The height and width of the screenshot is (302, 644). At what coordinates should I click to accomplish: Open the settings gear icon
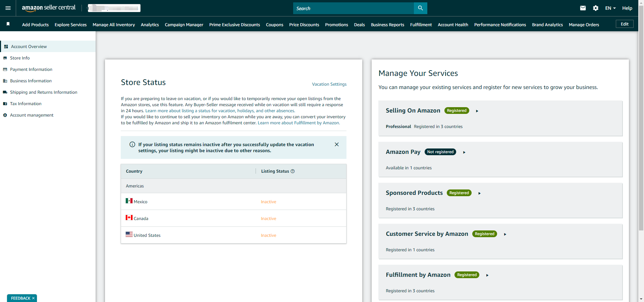pos(596,8)
